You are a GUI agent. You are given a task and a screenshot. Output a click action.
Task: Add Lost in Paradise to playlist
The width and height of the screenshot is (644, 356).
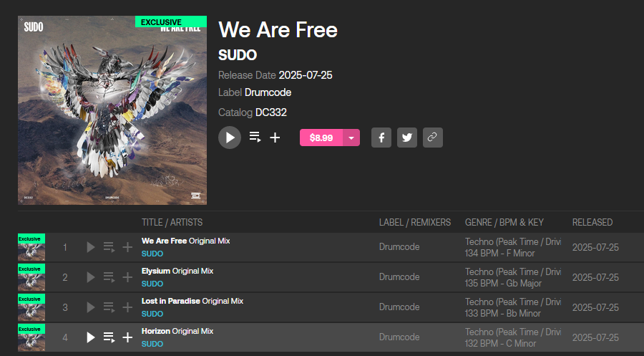[x=127, y=307]
